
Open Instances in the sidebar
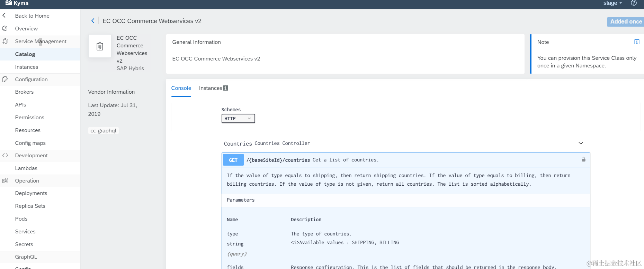(27, 67)
